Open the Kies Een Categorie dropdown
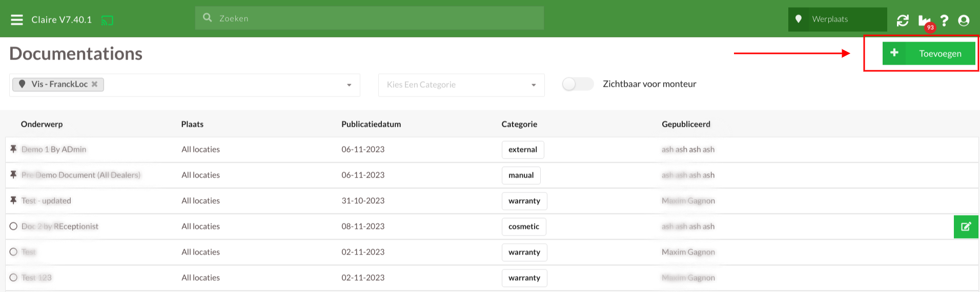This screenshot has height=292, width=980. tap(461, 85)
